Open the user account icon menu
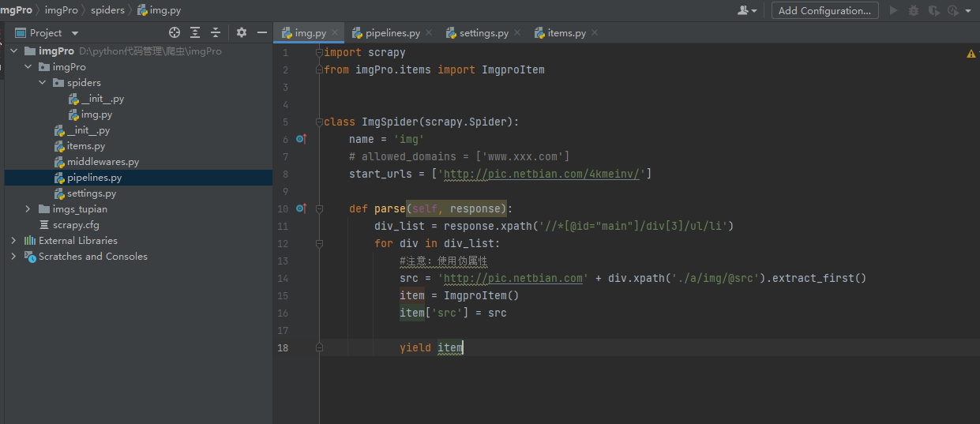This screenshot has height=424, width=980. point(747,10)
